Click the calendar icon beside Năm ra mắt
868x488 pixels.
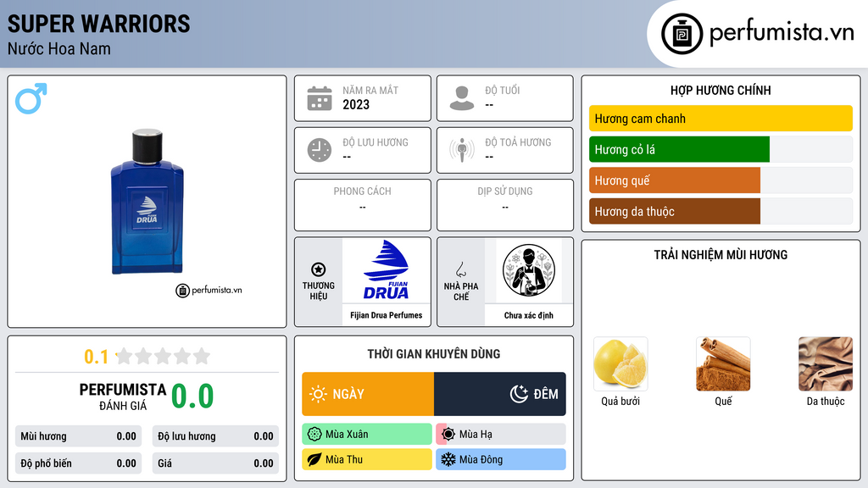320,98
